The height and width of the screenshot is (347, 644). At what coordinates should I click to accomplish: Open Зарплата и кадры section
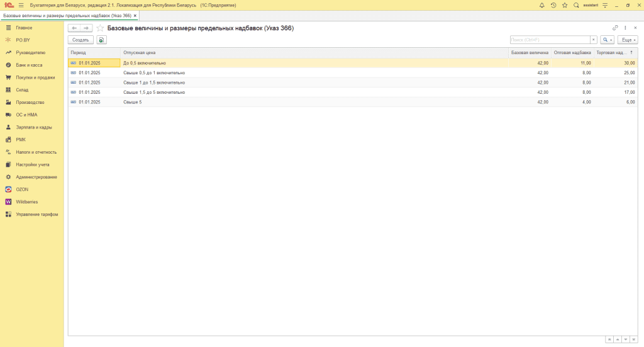33,127
